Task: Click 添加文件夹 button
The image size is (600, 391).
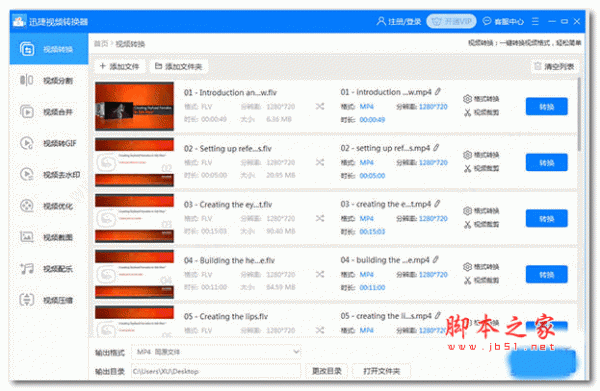Action: point(178,67)
